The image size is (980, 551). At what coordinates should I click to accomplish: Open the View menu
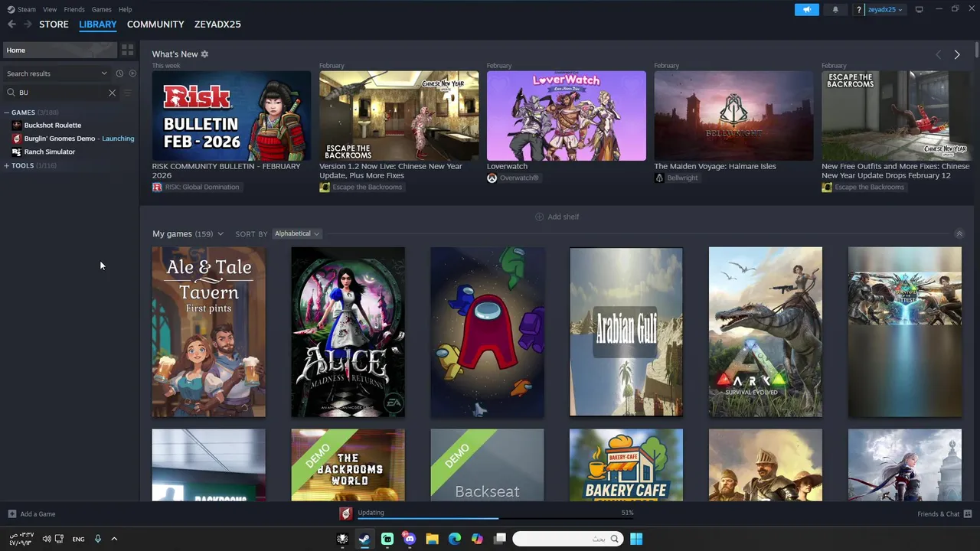point(50,9)
